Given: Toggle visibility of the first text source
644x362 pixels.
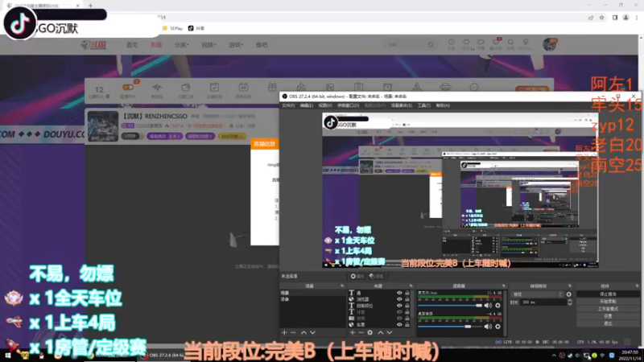Looking at the screenshot, I should click(399, 293).
